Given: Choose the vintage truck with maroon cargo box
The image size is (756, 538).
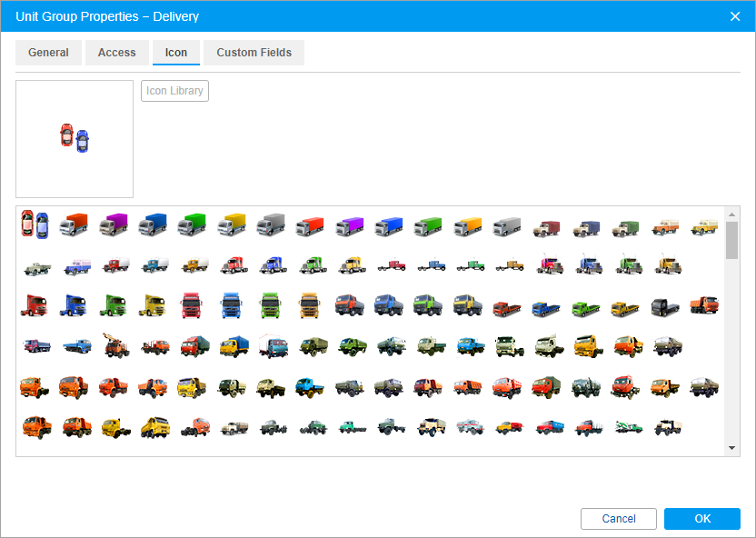Looking at the screenshot, I should tap(546, 228).
